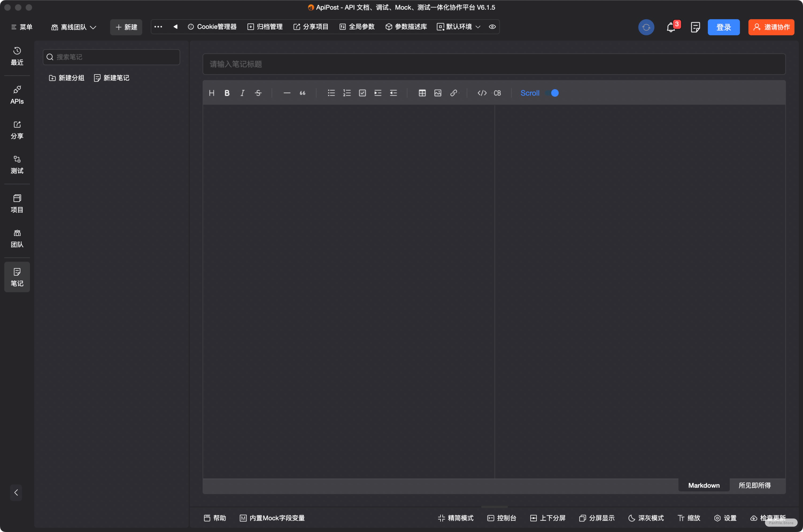
Task: Apply italic formatting
Action: pos(242,93)
